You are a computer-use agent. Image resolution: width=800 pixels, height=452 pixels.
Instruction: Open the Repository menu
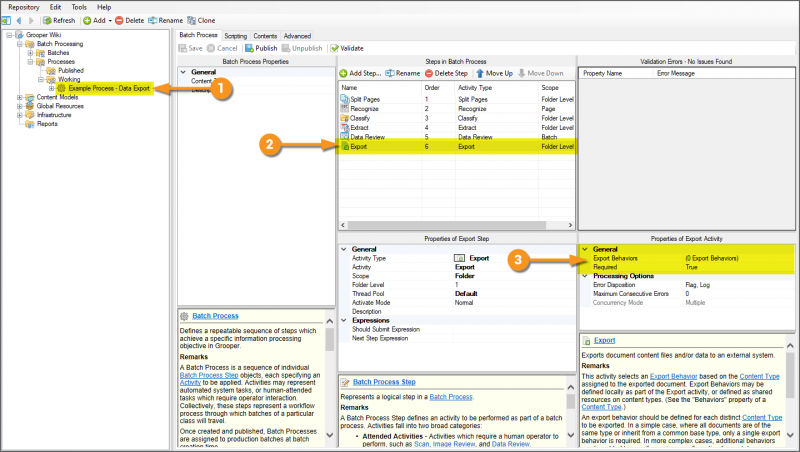coord(24,7)
